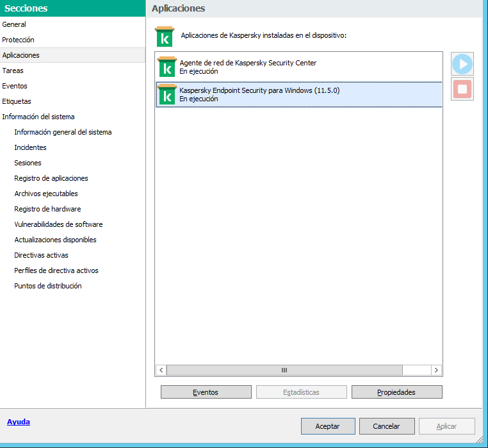The width and height of the screenshot is (488, 448).
Task: Open Vulnerabilidades de software
Action: 58,224
